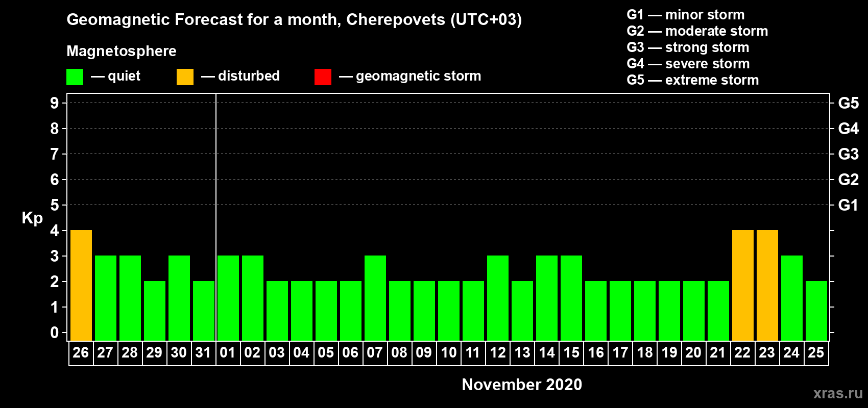This screenshot has width=868, height=408.
Task: Click the green bar for November 07
Action: [x=375, y=298]
